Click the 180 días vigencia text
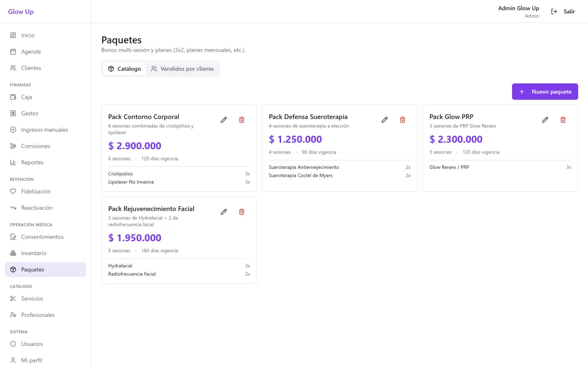The width and height of the screenshot is (588, 368). pyautogui.click(x=160, y=251)
